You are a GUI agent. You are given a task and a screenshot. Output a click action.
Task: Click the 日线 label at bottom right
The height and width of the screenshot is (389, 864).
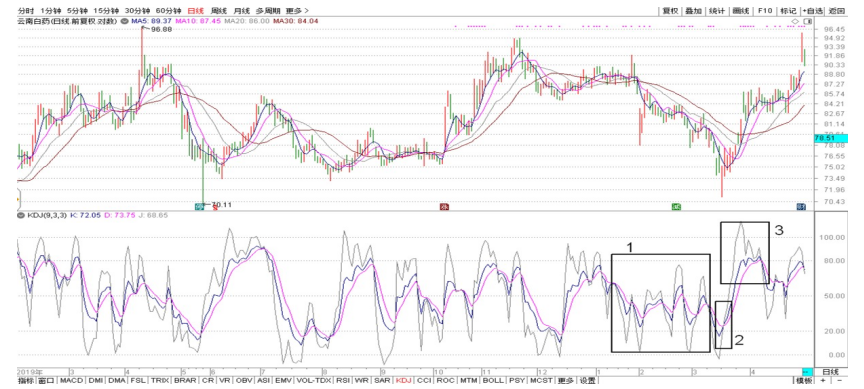pyautogui.click(x=830, y=371)
